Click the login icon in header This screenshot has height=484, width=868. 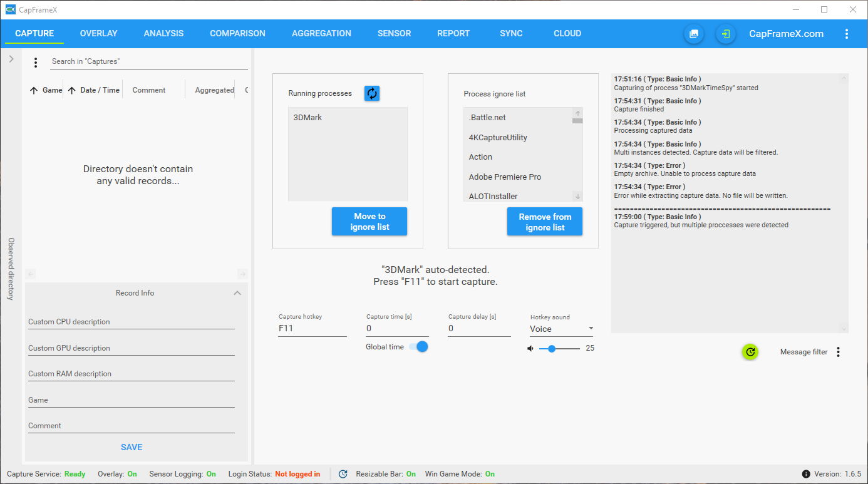pos(726,34)
